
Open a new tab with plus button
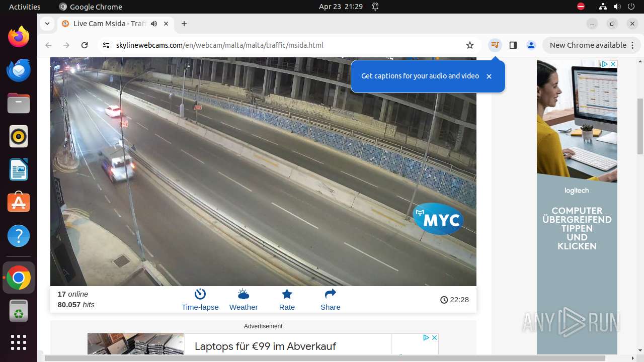pyautogui.click(x=184, y=24)
